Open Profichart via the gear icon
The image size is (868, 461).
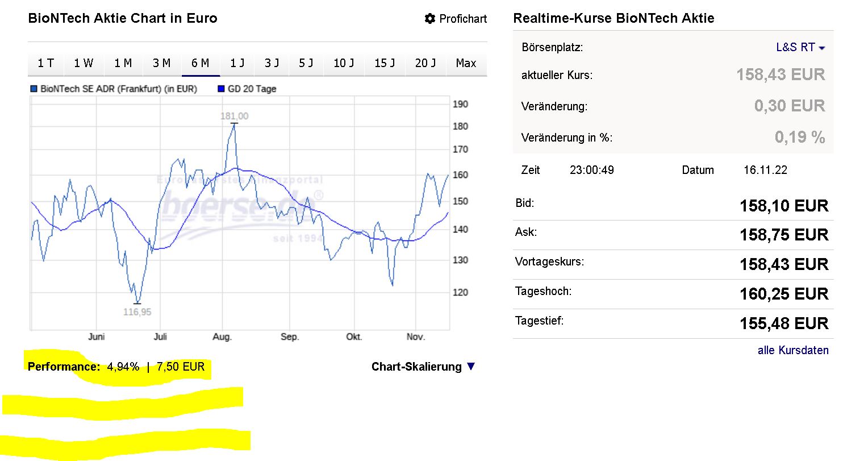(x=429, y=19)
